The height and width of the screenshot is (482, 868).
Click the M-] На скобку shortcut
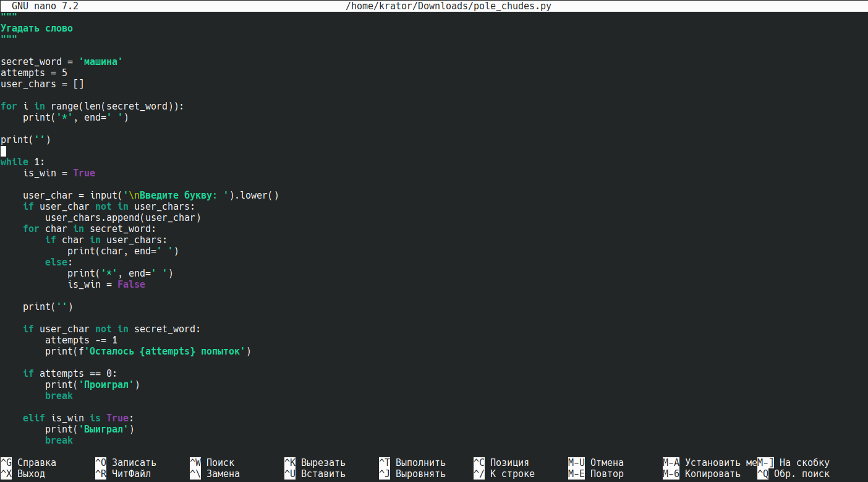click(x=793, y=463)
